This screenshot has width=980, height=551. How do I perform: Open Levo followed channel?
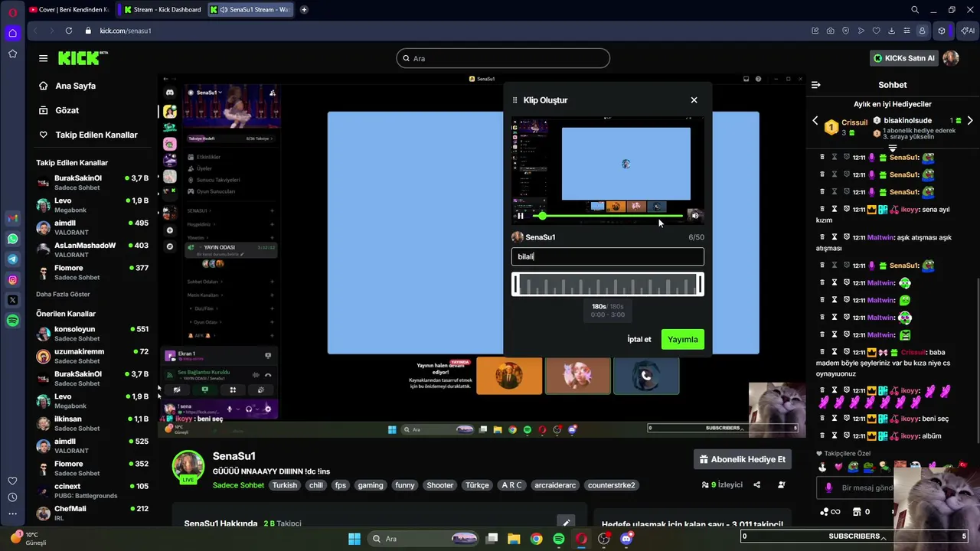(92, 205)
